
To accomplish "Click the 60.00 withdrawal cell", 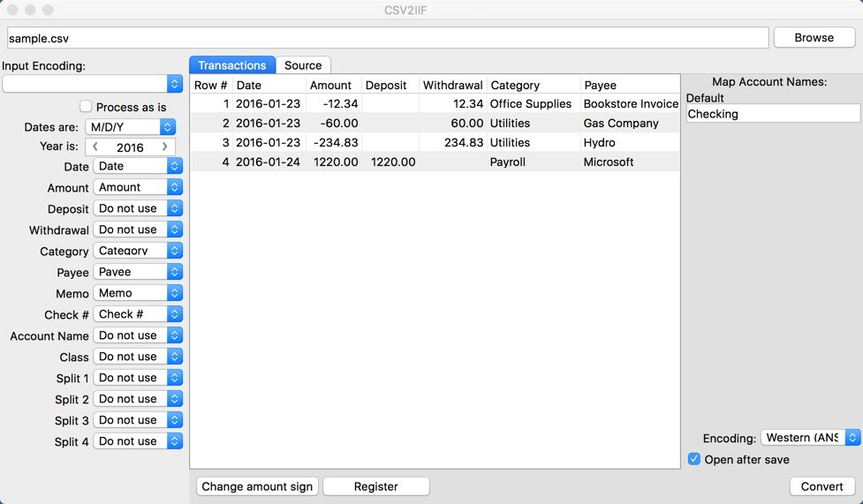I will pyautogui.click(x=452, y=124).
